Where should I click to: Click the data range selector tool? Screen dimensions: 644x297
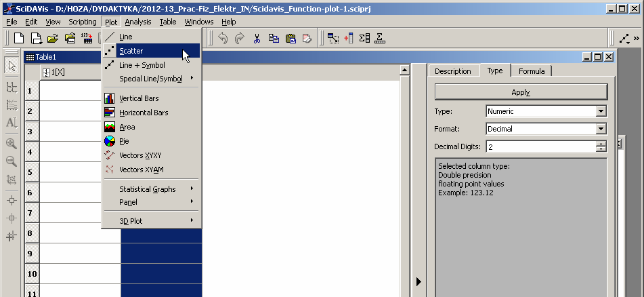point(12,87)
